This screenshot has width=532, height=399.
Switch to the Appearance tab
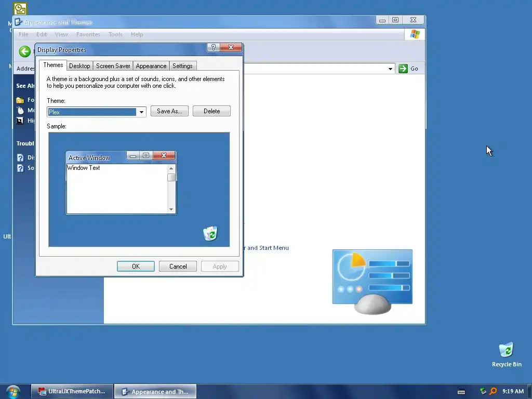point(151,66)
